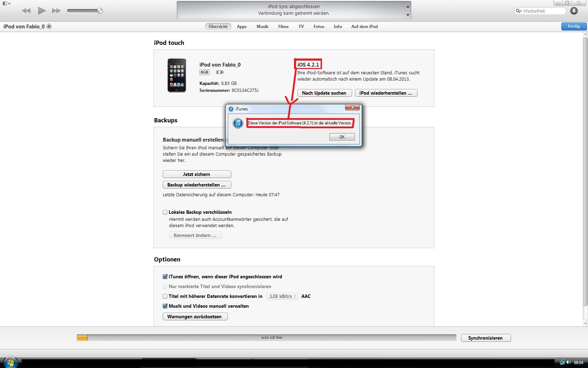Enable Lokales Backup verschlüsseln checkbox
Screen dimensions: 588x368
(165, 212)
